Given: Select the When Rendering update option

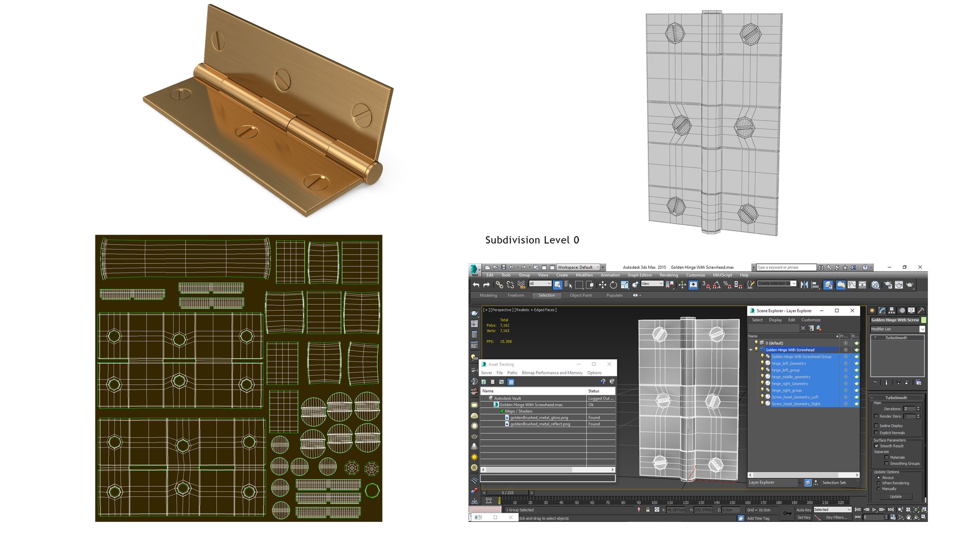Looking at the screenshot, I should [878, 483].
